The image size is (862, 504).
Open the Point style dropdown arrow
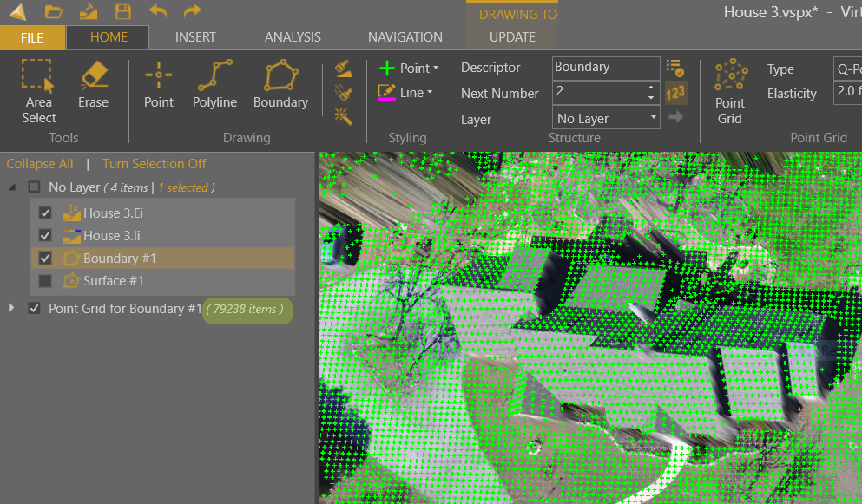(436, 69)
